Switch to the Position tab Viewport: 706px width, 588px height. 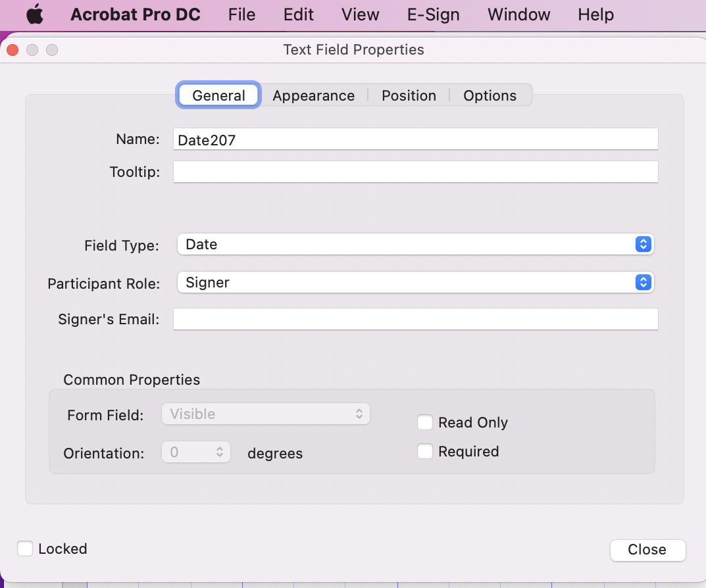point(409,95)
